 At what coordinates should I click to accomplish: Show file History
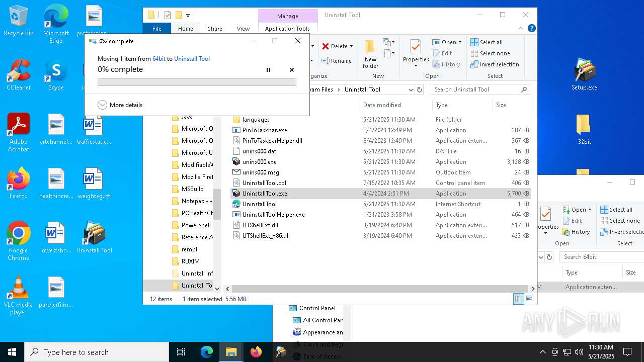point(446,64)
